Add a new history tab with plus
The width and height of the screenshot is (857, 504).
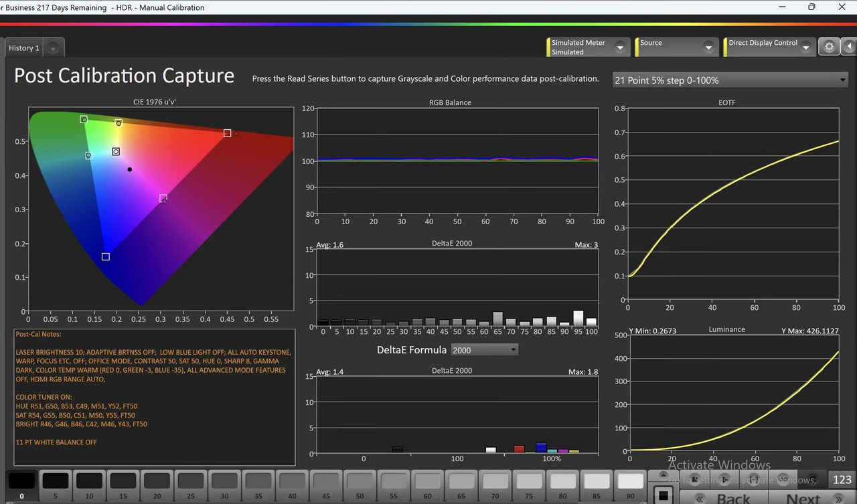[53, 48]
